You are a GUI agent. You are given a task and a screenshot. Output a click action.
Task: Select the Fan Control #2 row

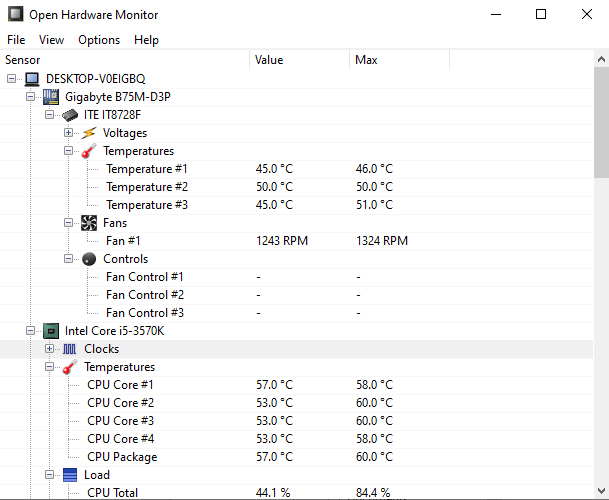click(x=296, y=295)
